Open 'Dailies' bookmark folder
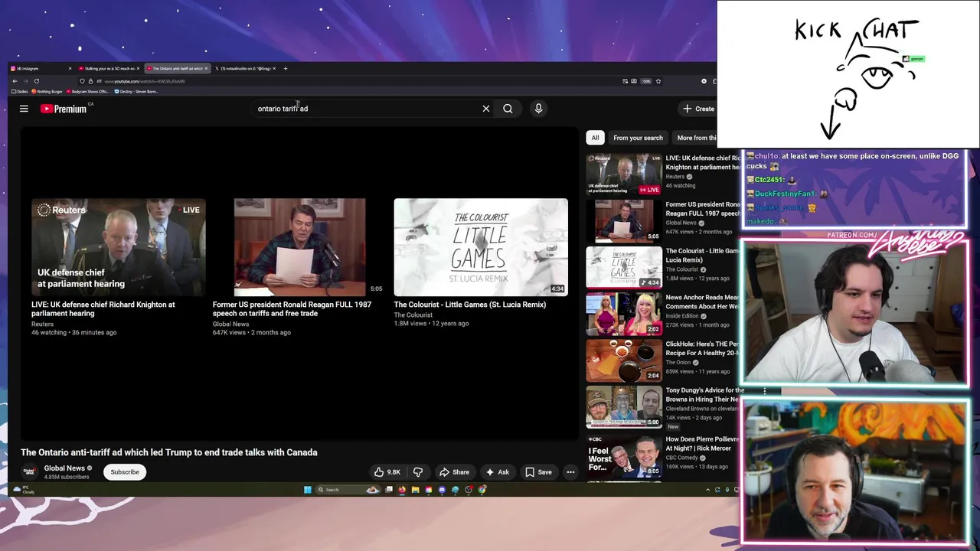This screenshot has height=551, width=980. [20, 92]
